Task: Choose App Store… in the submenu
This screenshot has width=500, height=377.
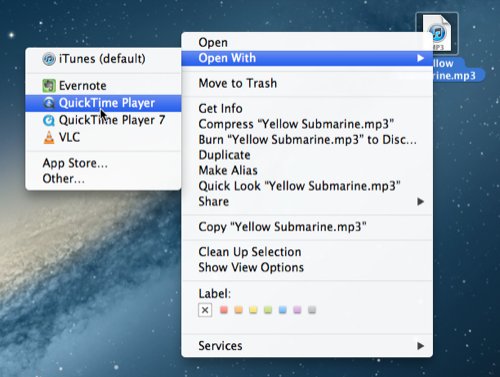Action: [103, 163]
